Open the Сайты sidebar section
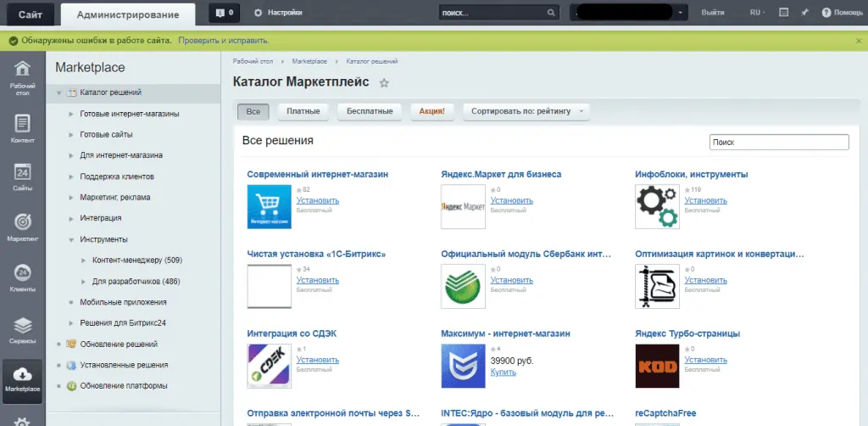This screenshot has height=426, width=868. click(22, 177)
